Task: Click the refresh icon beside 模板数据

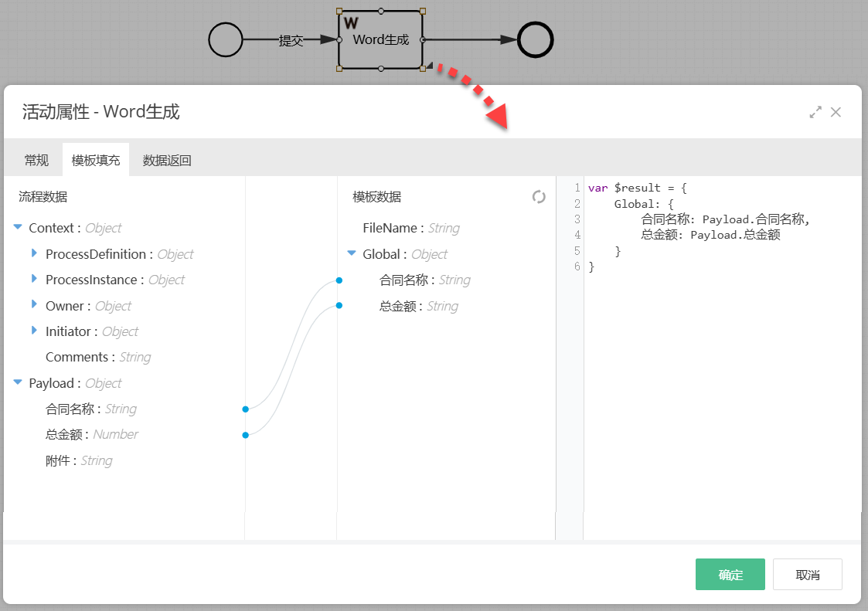Action: tap(539, 197)
